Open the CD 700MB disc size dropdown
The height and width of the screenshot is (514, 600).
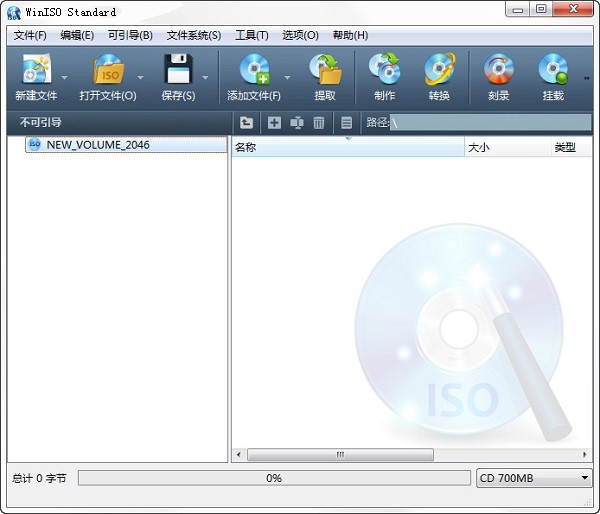point(534,478)
